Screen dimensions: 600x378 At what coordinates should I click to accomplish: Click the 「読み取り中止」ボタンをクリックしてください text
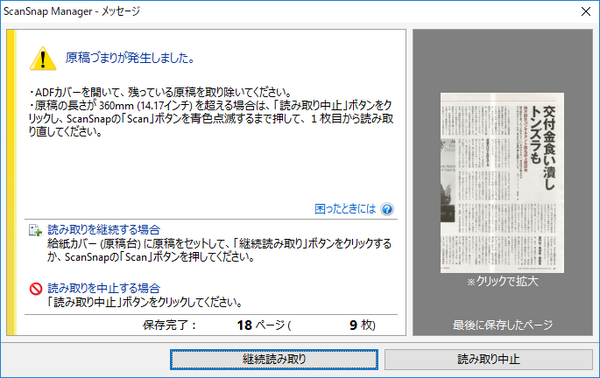coord(145,302)
